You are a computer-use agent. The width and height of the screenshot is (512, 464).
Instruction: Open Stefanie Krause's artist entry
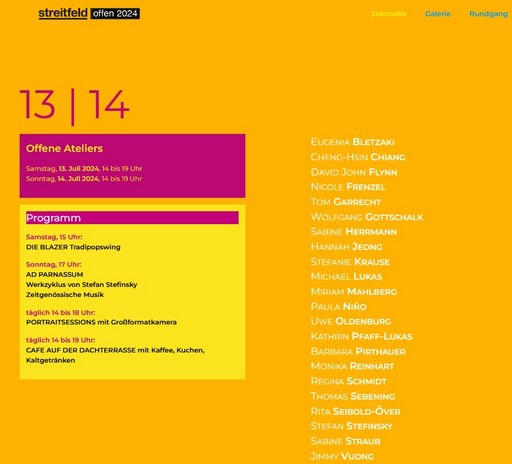[x=350, y=262]
